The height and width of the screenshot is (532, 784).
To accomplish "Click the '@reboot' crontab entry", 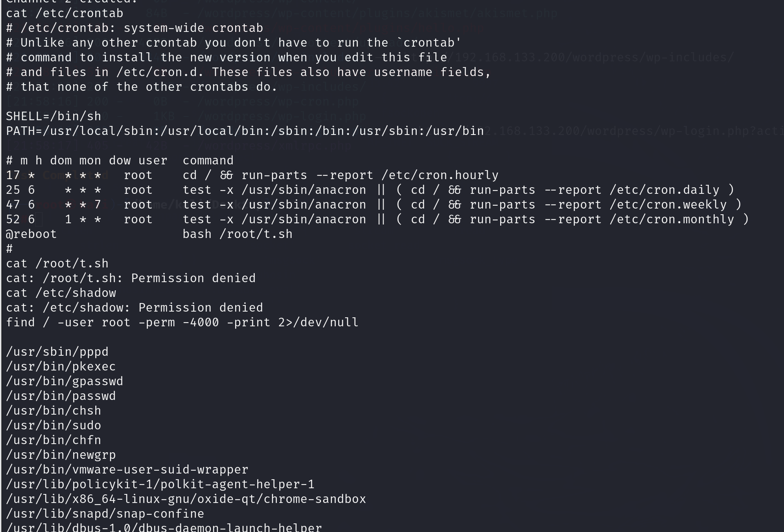I will click(31, 234).
